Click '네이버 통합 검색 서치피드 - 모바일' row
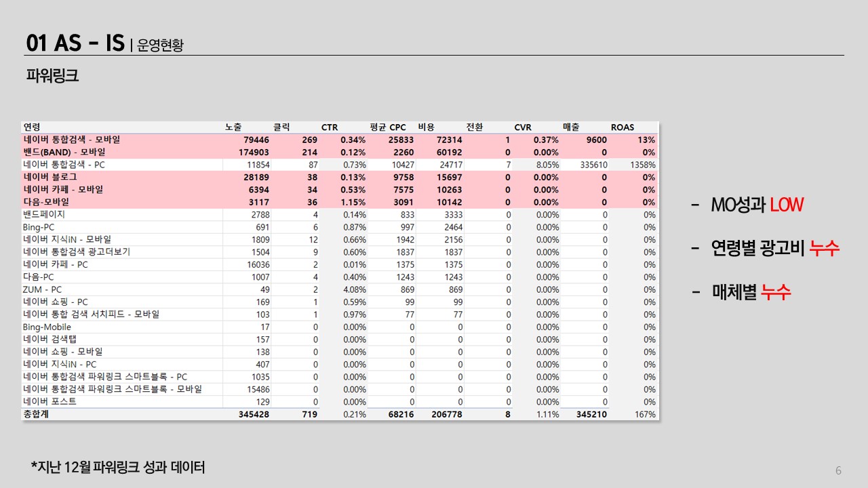868x488 pixels. [x=340, y=314]
